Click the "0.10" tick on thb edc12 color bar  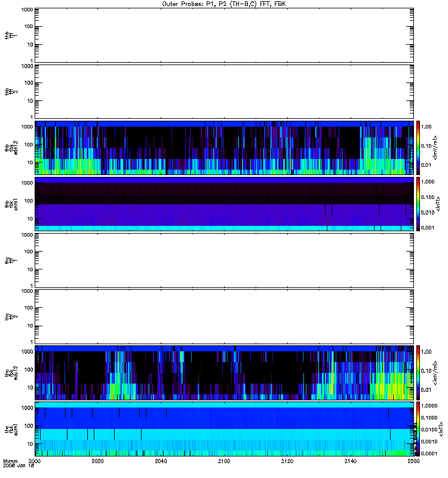426,146
